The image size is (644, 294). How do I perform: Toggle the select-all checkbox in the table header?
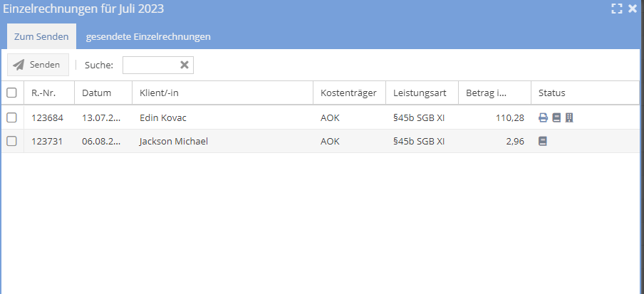click(x=11, y=93)
